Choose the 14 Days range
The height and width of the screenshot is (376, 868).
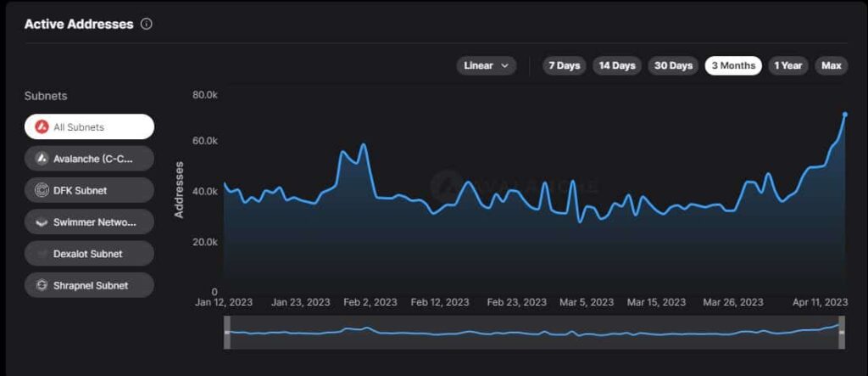point(616,65)
